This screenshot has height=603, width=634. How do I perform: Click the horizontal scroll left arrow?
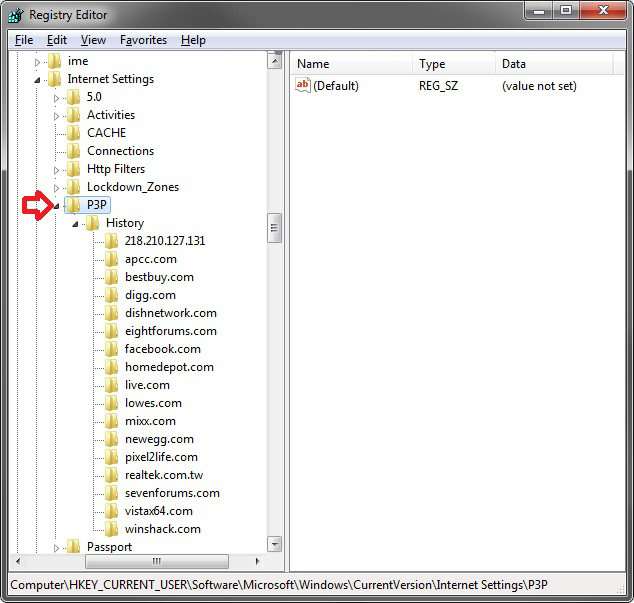click(18, 561)
